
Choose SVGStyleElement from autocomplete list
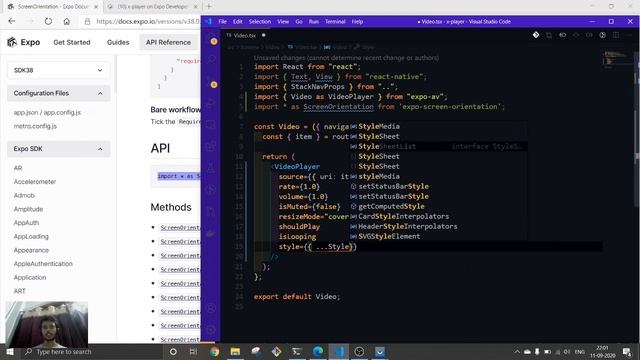tap(438, 236)
